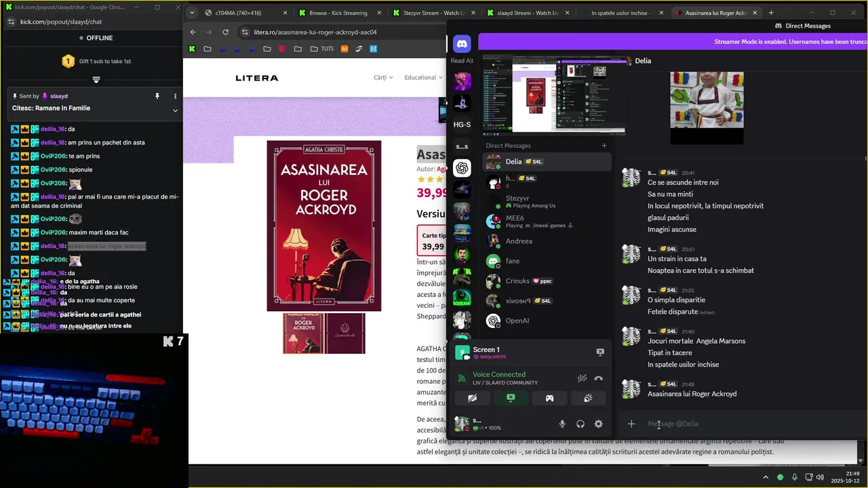The image size is (868, 488).
Task: Open the fane direct message
Action: 547,261
